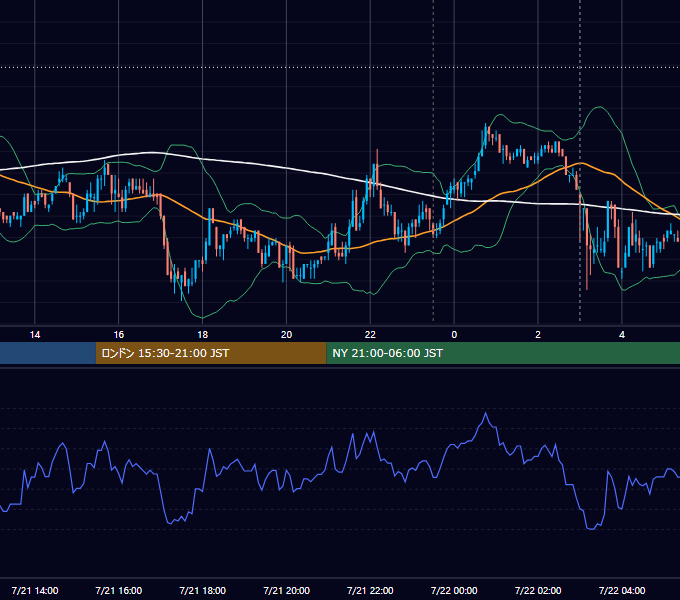Click the 18 hour label on price chart
The height and width of the screenshot is (600, 680).
click(x=203, y=335)
